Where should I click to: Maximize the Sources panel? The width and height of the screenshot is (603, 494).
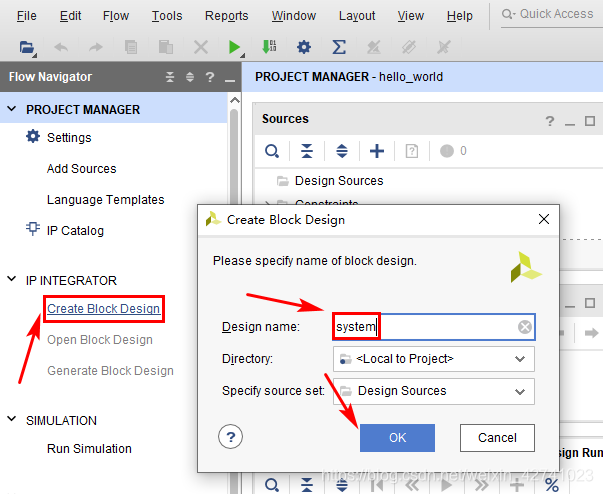590,121
